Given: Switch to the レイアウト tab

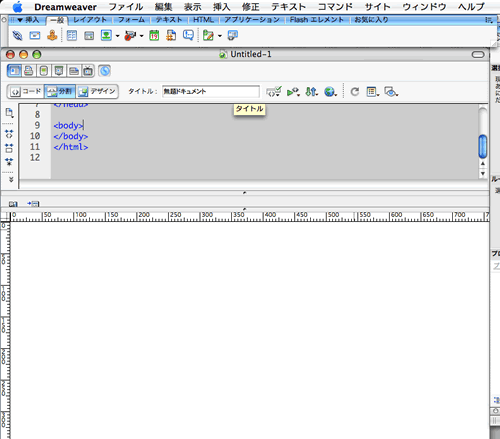Looking at the screenshot, I should tap(90, 20).
